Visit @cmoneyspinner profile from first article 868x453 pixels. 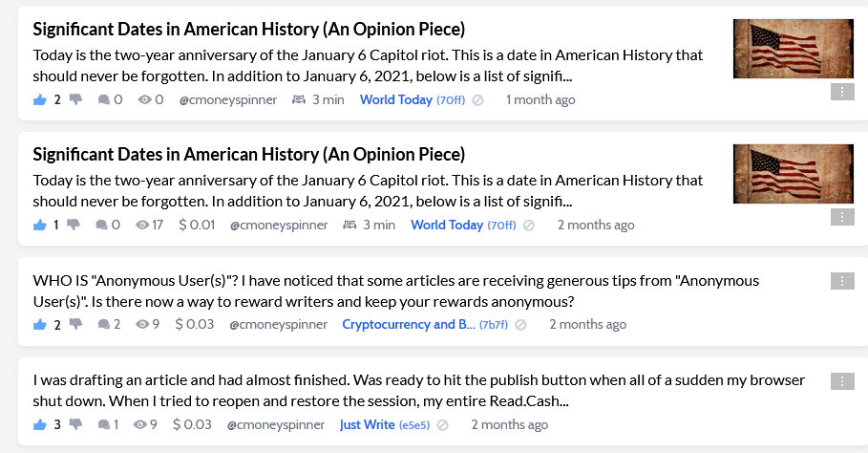(x=228, y=99)
